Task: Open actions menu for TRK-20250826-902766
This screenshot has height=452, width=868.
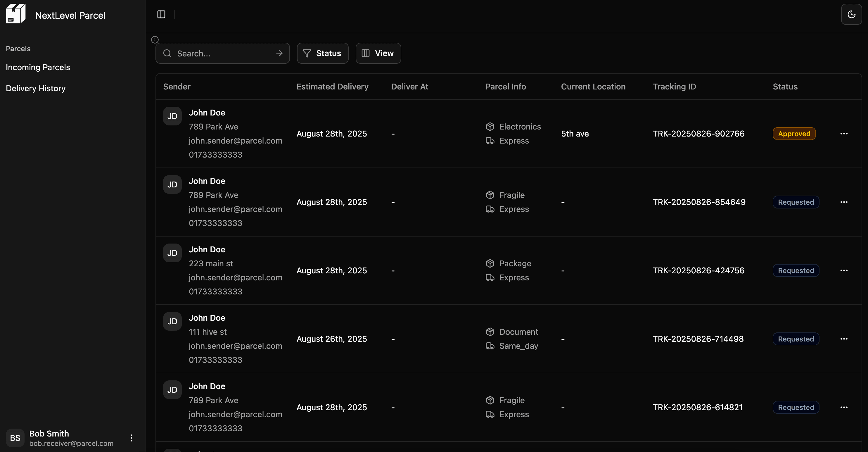Action: pos(844,134)
